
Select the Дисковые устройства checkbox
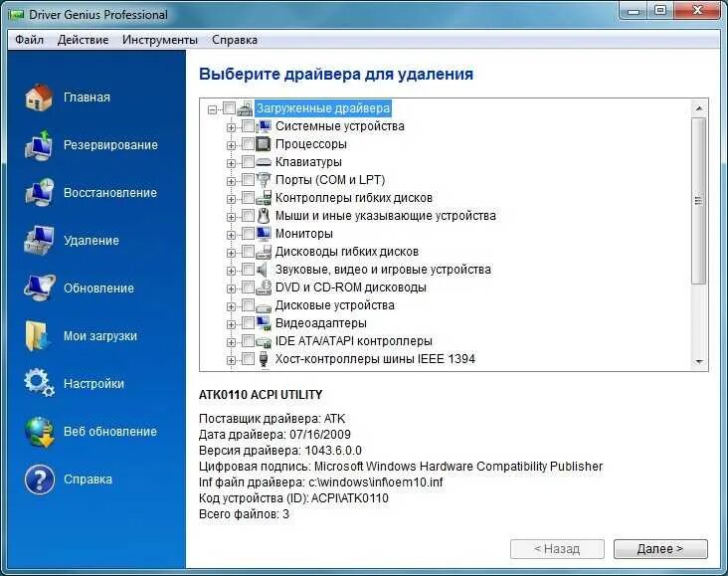pyautogui.click(x=248, y=305)
